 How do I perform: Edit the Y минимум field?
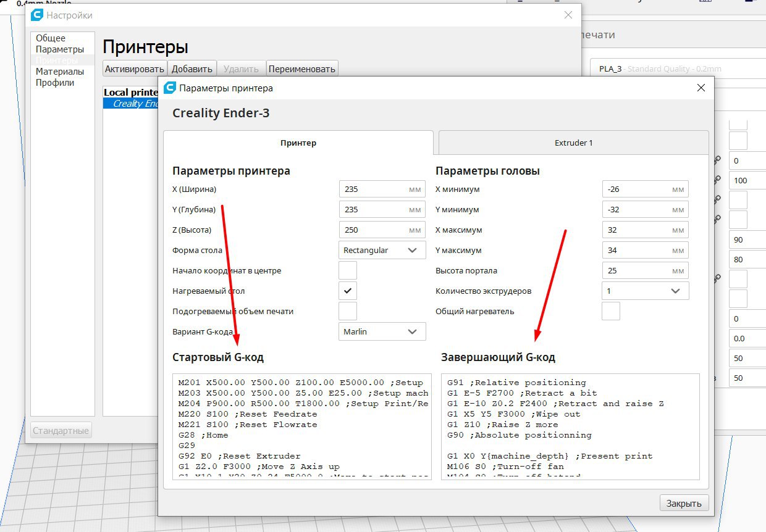click(x=646, y=209)
